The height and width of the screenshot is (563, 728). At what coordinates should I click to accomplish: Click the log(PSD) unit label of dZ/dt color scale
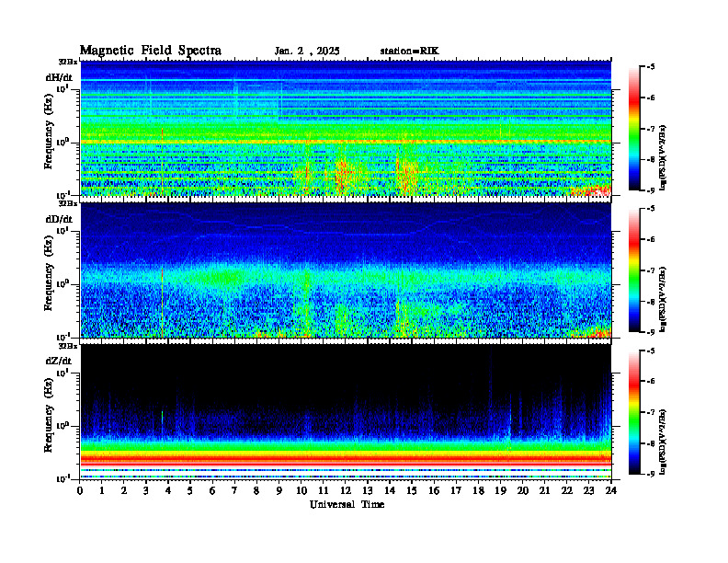tap(663, 441)
